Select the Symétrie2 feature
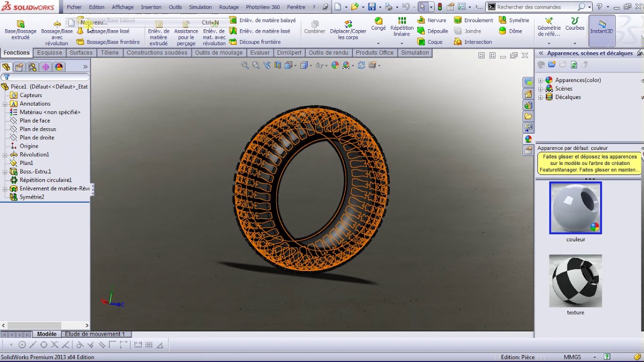This screenshot has width=644, height=362. pyautogui.click(x=27, y=197)
